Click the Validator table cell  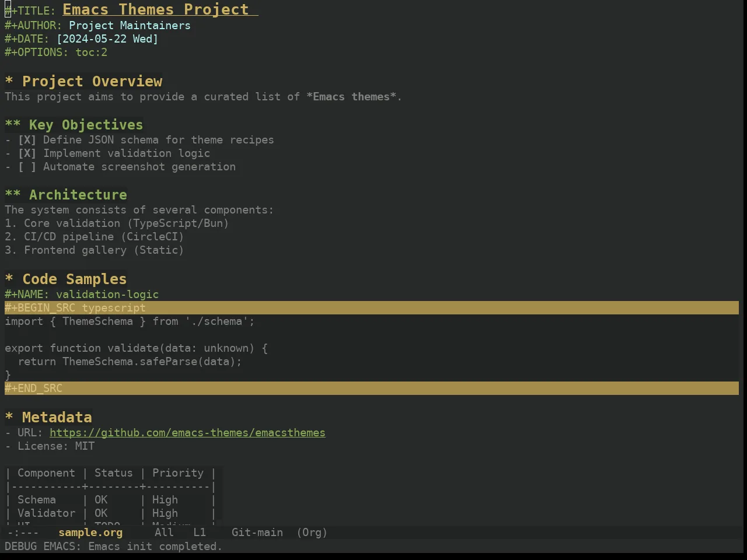46,513
